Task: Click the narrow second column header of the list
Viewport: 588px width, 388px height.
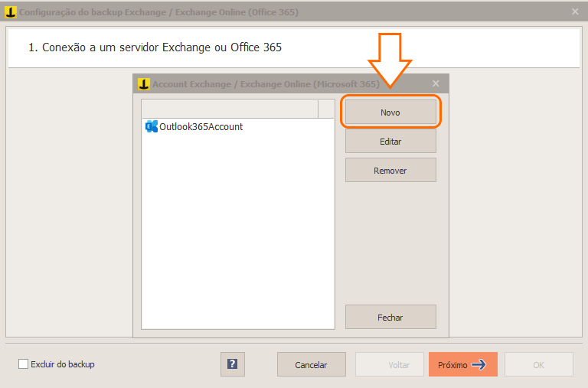Action: 326,109
